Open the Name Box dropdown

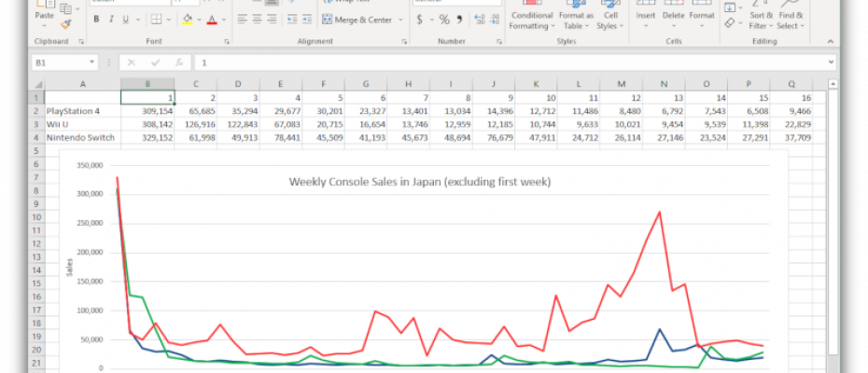(x=91, y=62)
